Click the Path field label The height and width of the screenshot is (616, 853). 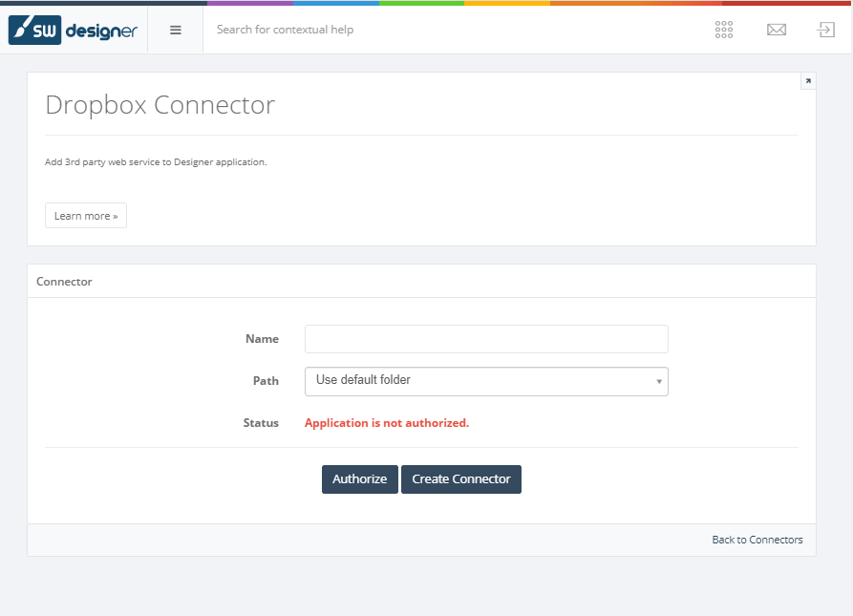tap(266, 380)
